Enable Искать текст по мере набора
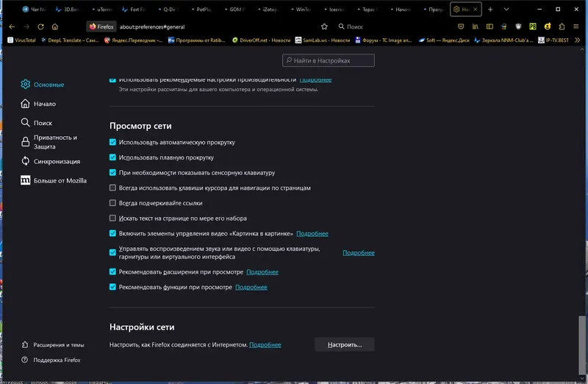This screenshot has height=384, width=588. [112, 218]
